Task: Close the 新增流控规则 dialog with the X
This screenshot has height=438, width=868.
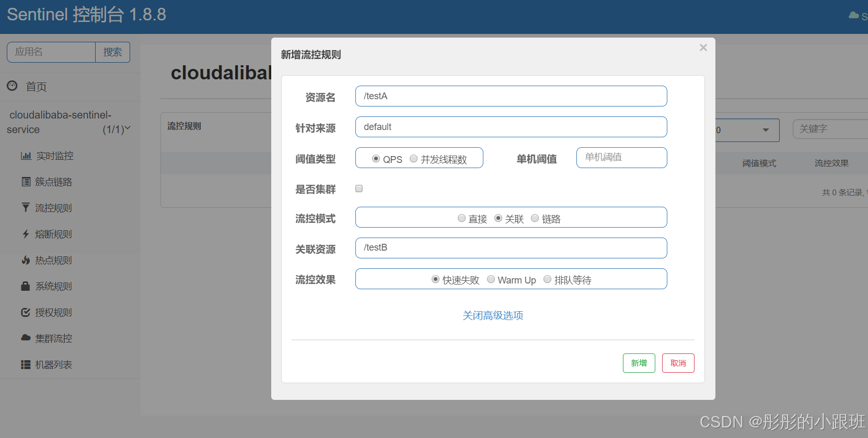Action: click(x=703, y=48)
